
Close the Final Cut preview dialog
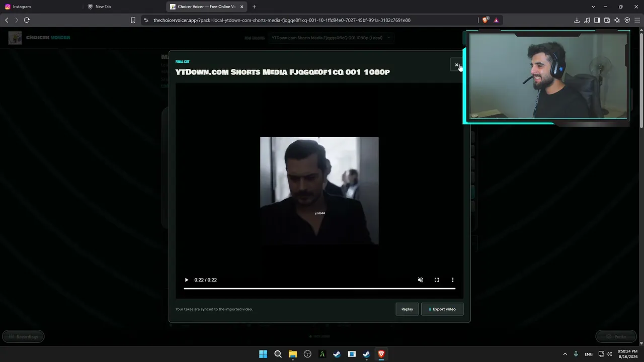tap(456, 65)
